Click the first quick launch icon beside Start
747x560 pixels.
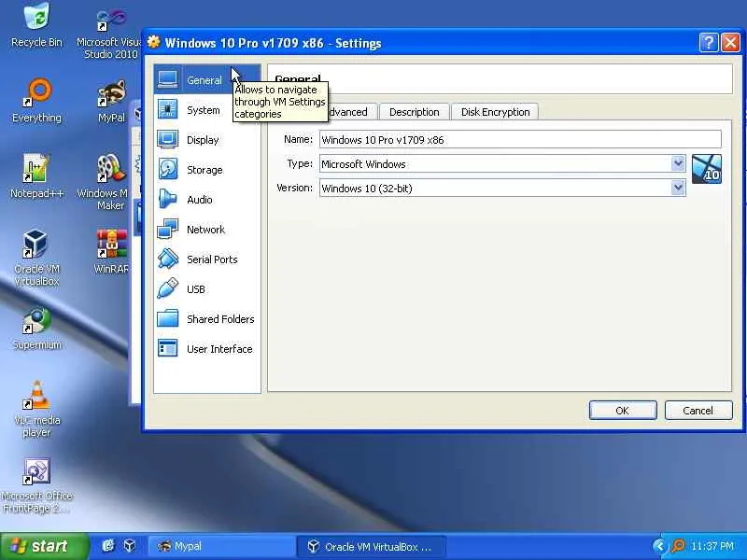pos(108,546)
